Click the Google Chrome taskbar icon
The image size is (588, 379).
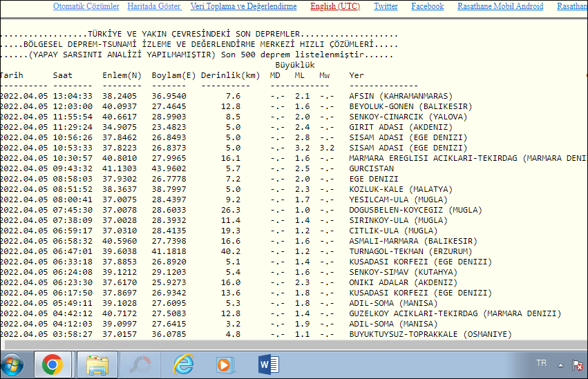click(52, 364)
